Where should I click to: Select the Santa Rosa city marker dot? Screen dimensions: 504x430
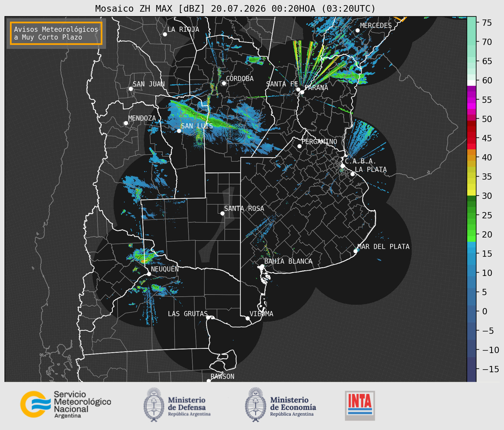pos(222,213)
